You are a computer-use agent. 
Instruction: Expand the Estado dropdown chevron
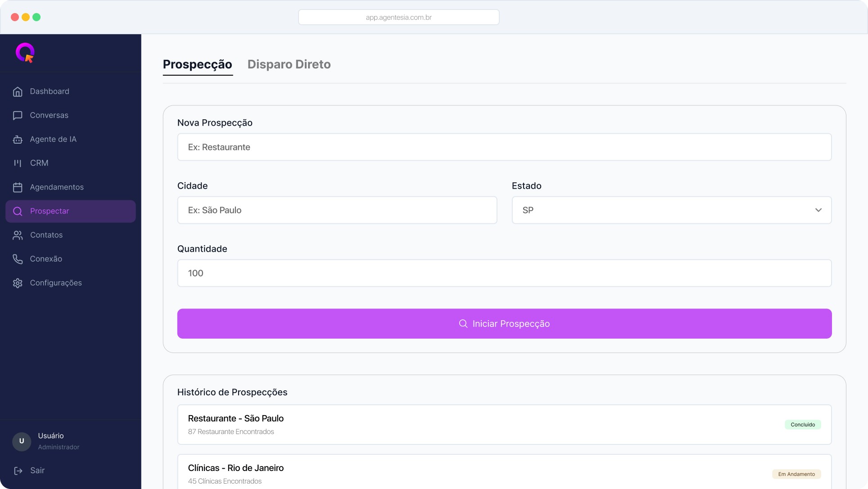(818, 210)
